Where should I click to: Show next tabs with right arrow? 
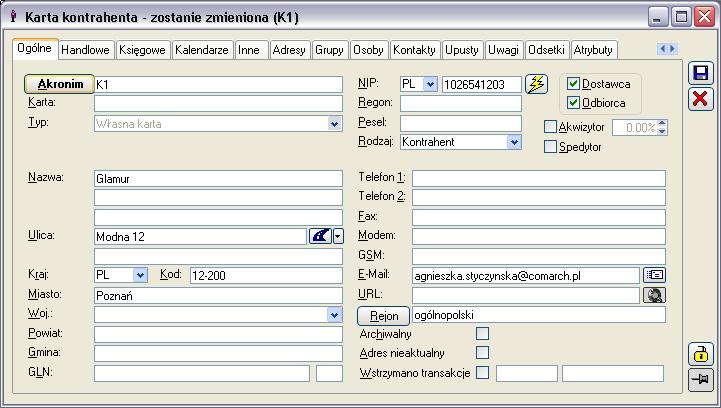673,49
